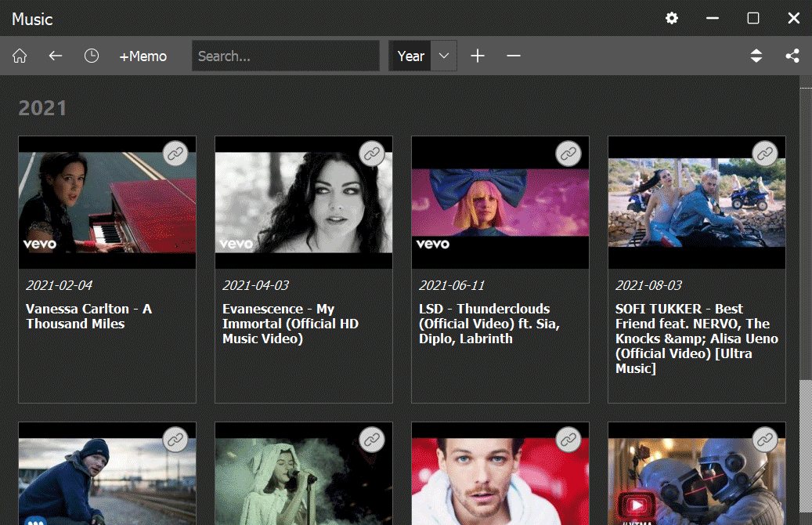The width and height of the screenshot is (812, 525).
Task: Open settings gear in title bar
Action: click(x=672, y=19)
